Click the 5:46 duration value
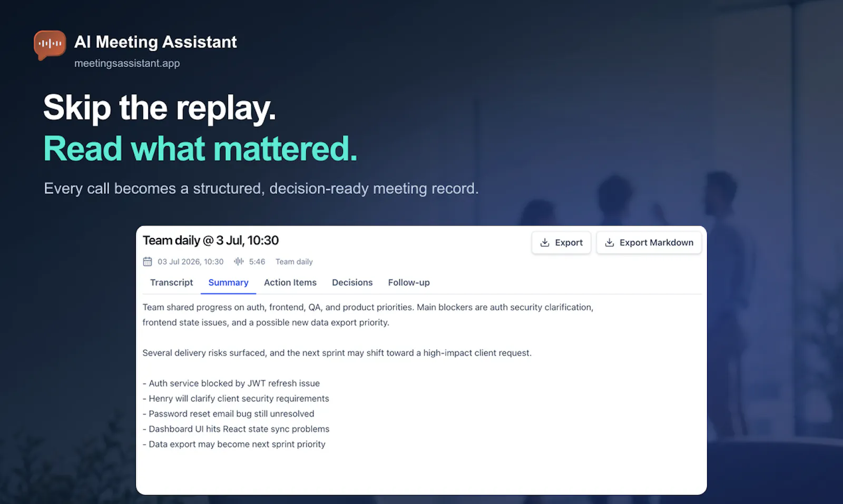The height and width of the screenshot is (504, 843). 257,262
